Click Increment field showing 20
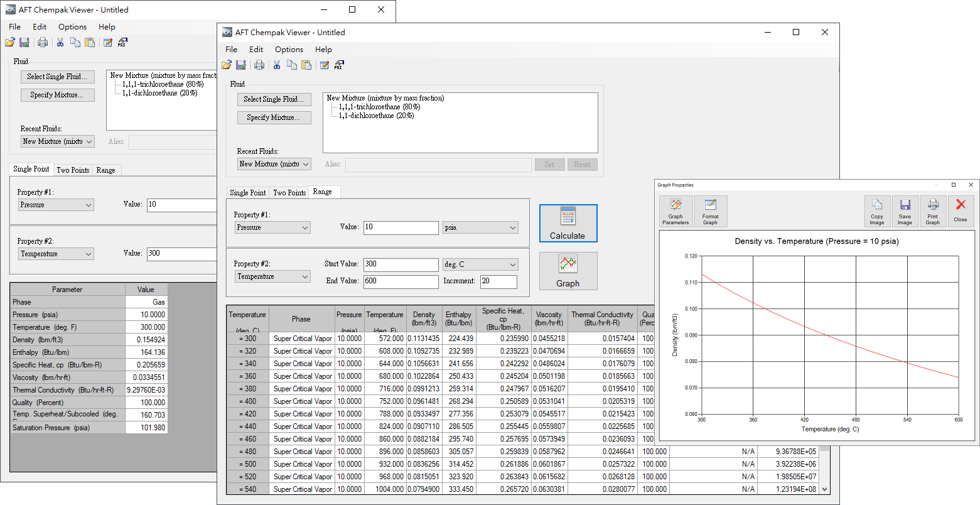The height and width of the screenshot is (505, 980). click(498, 281)
